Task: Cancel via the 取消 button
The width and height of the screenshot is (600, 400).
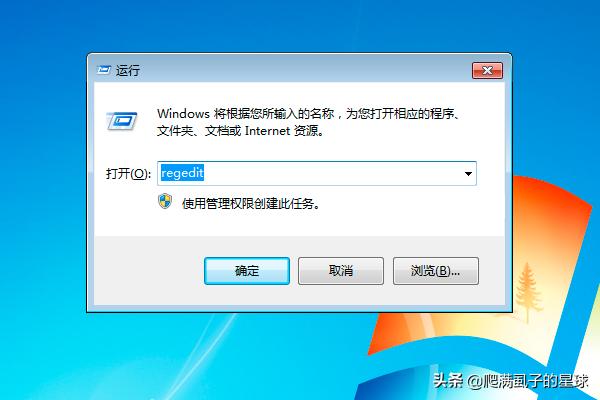Action: click(341, 271)
